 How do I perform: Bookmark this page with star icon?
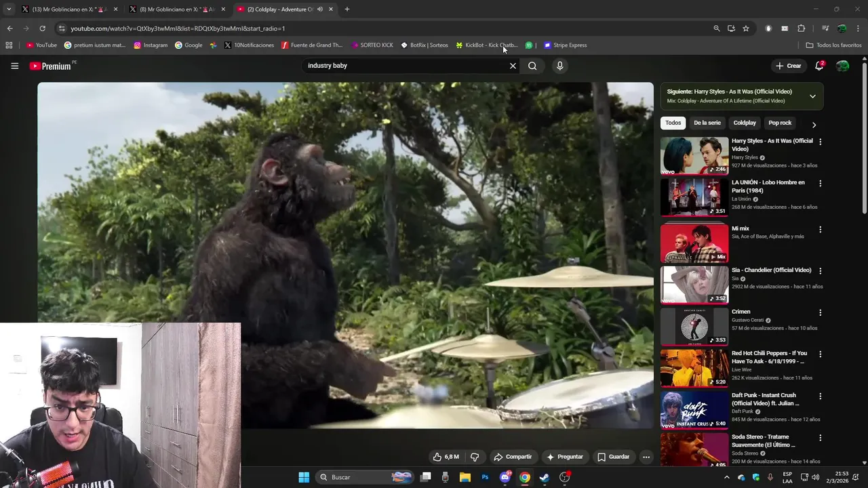(746, 28)
